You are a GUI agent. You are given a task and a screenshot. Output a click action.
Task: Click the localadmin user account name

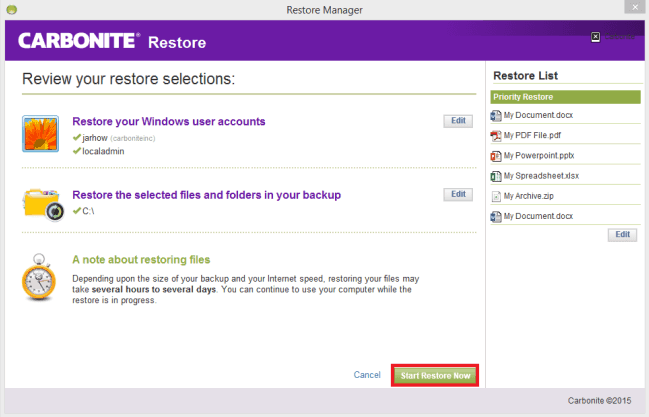coord(103,151)
